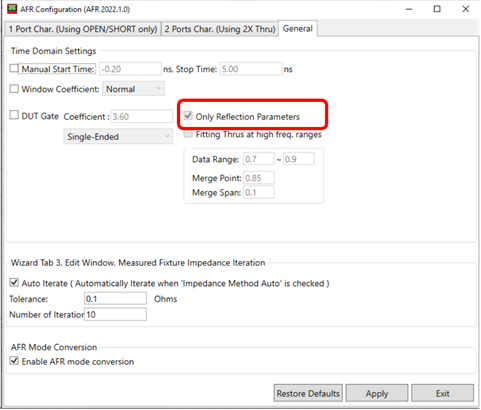This screenshot has width=481, height=410.
Task: Toggle Fitting Thrus at high freq. ranges
Action: point(188,134)
